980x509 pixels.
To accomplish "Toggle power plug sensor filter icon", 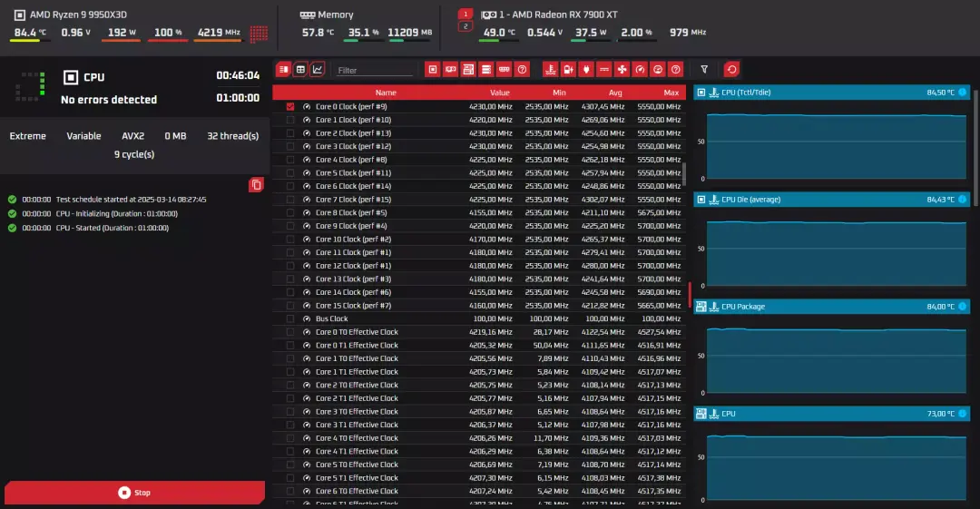I will (586, 69).
